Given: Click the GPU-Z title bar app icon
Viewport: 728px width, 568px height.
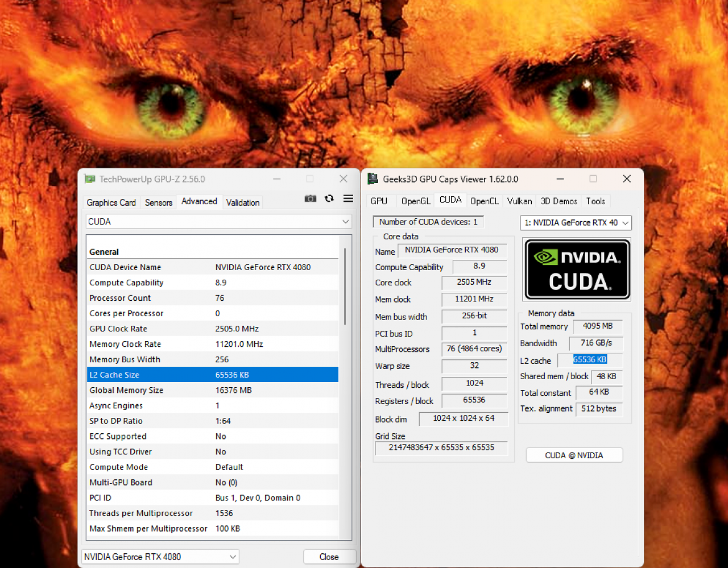Looking at the screenshot, I should [90, 179].
